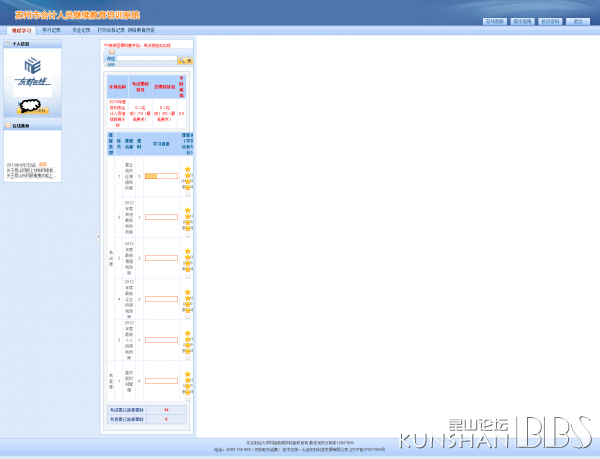
Task: Click the top star rating in course row 4
Action: [x=188, y=292]
